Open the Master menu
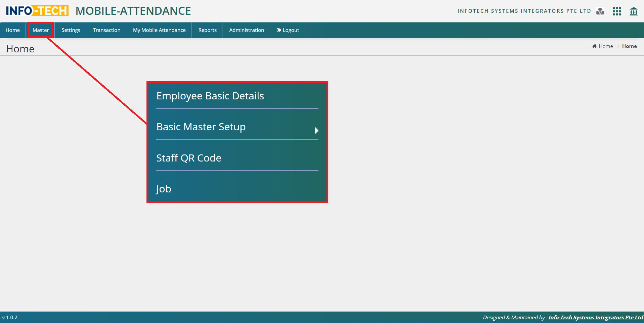This screenshot has width=644, height=323. (x=41, y=30)
